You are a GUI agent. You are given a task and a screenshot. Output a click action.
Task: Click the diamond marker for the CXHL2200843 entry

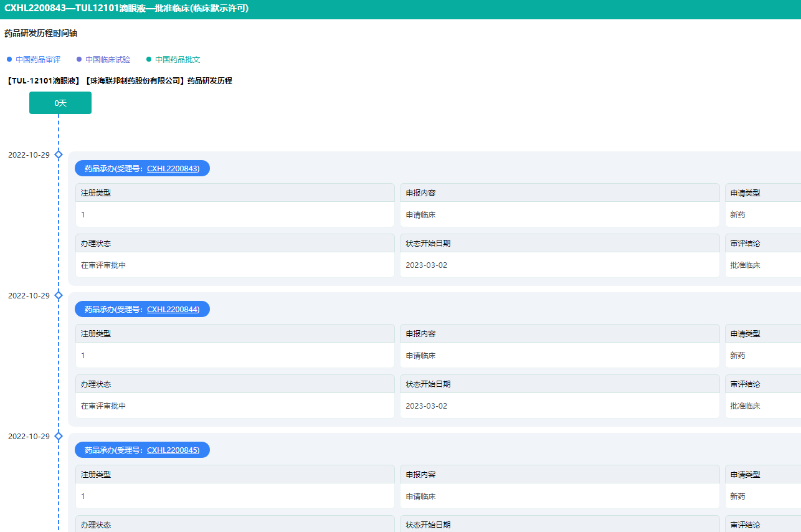[x=59, y=154]
